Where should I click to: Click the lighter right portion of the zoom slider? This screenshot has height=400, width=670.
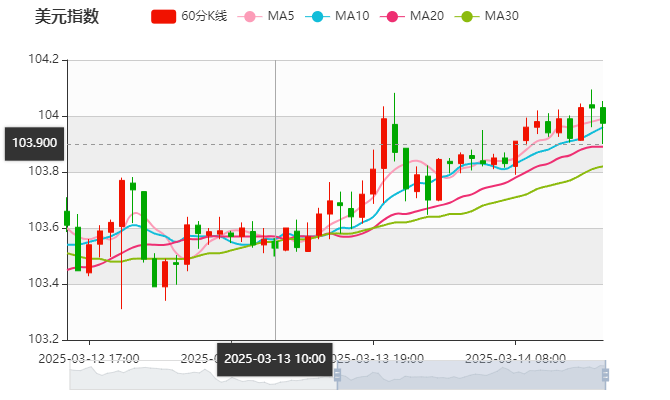pyautogui.click(x=470, y=376)
